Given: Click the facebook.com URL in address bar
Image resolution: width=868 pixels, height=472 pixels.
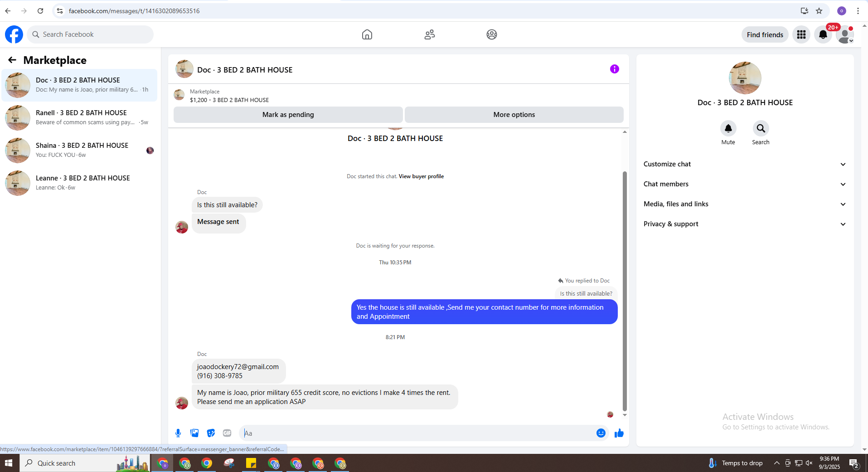Looking at the screenshot, I should point(134,11).
